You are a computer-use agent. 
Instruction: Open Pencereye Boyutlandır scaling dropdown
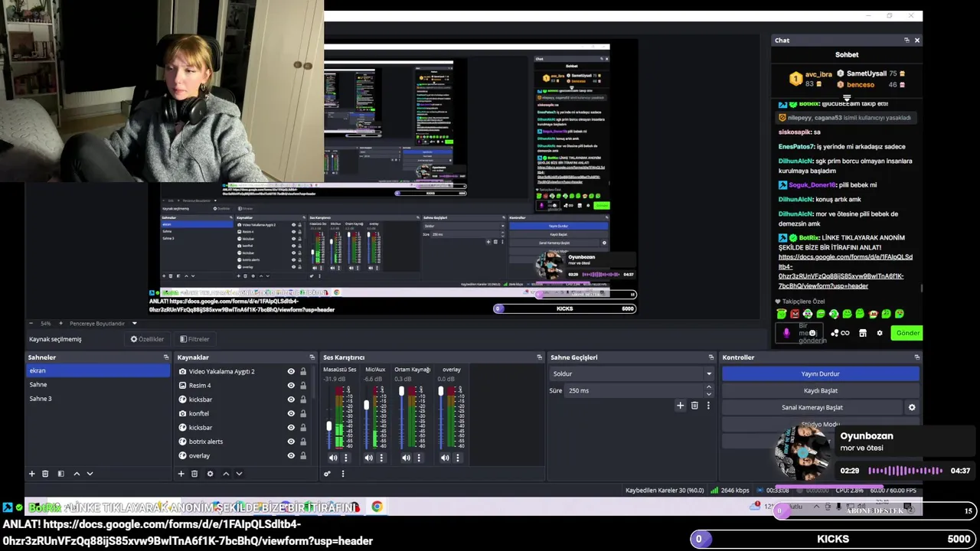[103, 324]
